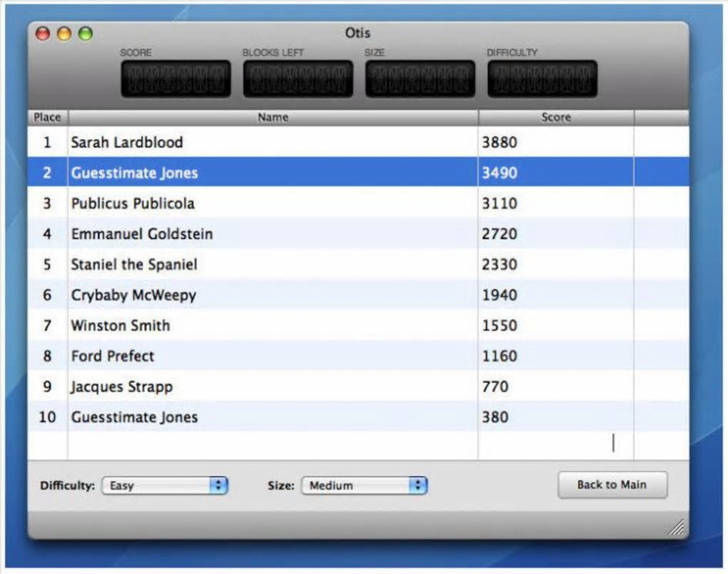Sort by the Score column header
This screenshot has height=574, width=728.
tap(556, 118)
